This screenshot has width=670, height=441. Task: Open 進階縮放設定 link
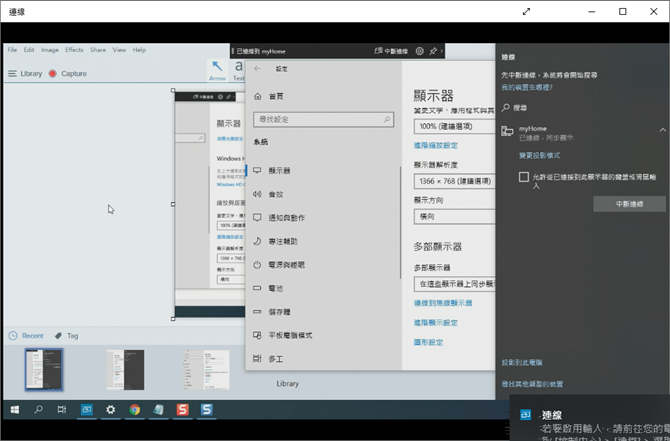click(436, 145)
